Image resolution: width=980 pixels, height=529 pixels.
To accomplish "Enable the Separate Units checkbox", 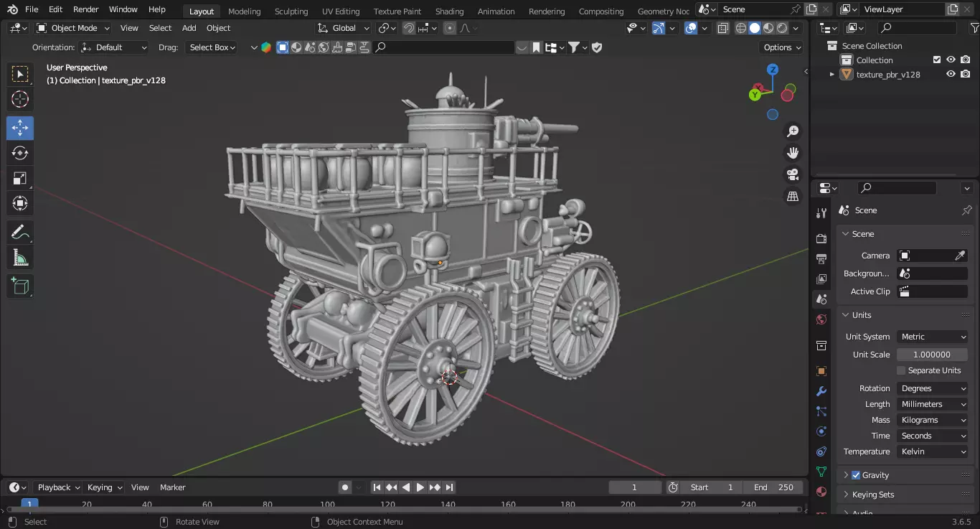I will coord(901,370).
